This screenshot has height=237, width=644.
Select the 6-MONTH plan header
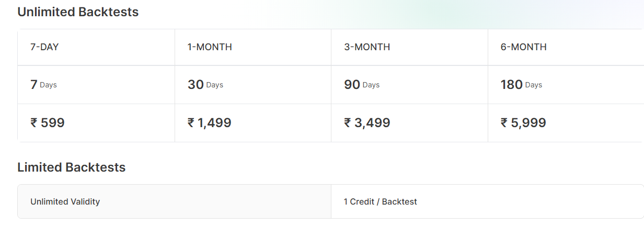[x=524, y=47]
